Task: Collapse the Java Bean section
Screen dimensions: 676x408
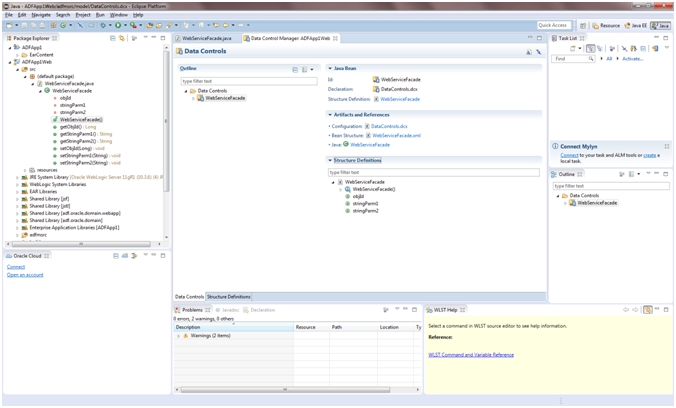Action: tap(330, 69)
